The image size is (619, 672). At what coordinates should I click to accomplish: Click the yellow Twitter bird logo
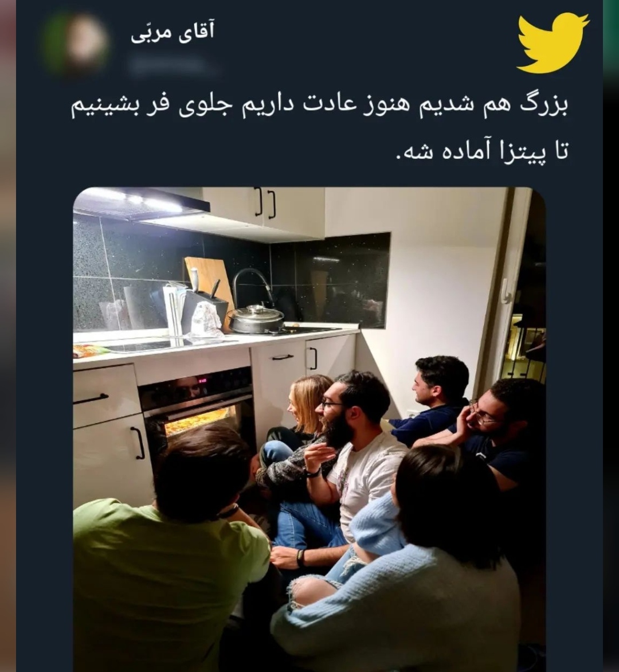553,42
